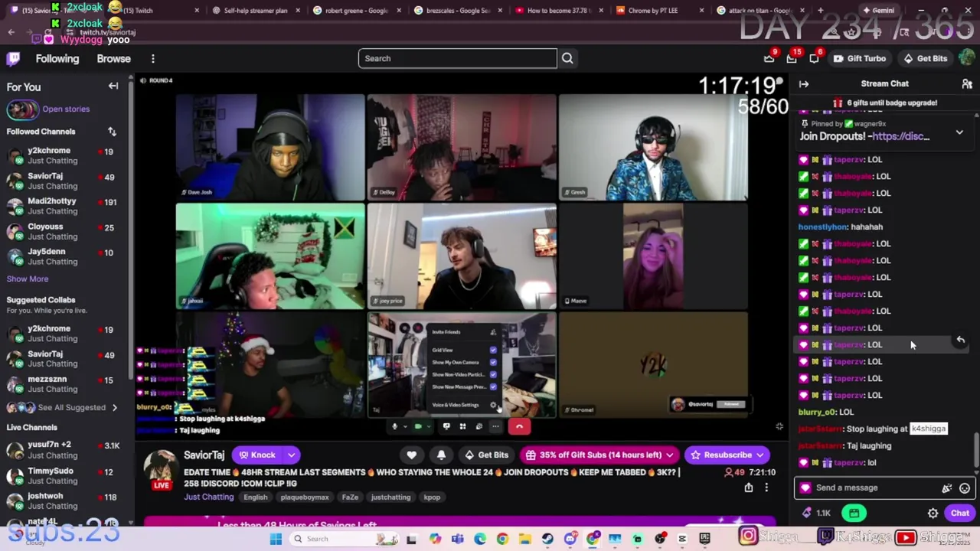Click the Gift Turbo button
This screenshot has height=551, width=980.
click(860, 58)
